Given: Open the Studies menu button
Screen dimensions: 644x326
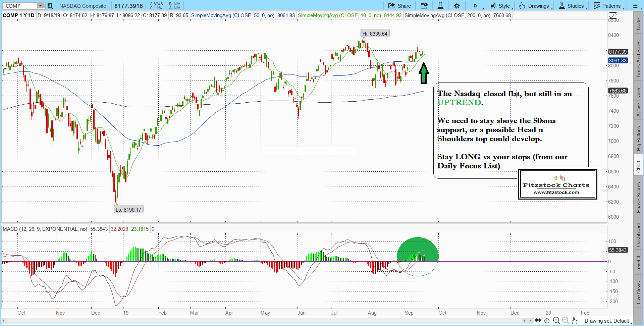Looking at the screenshot, I should coord(572,6).
